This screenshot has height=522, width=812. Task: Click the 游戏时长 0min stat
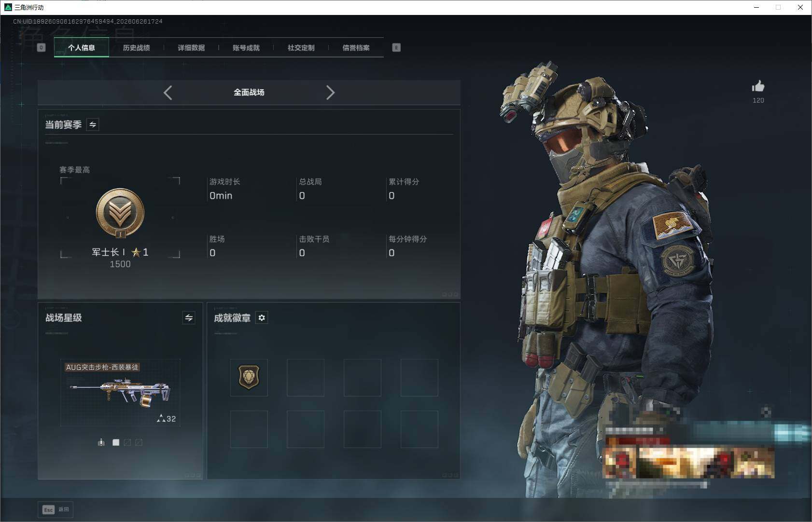[224, 189]
